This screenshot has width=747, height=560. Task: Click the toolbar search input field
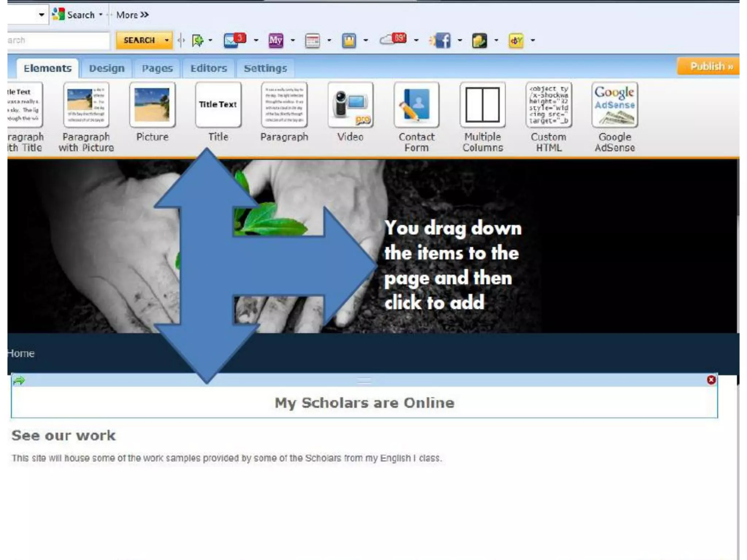tap(58, 40)
